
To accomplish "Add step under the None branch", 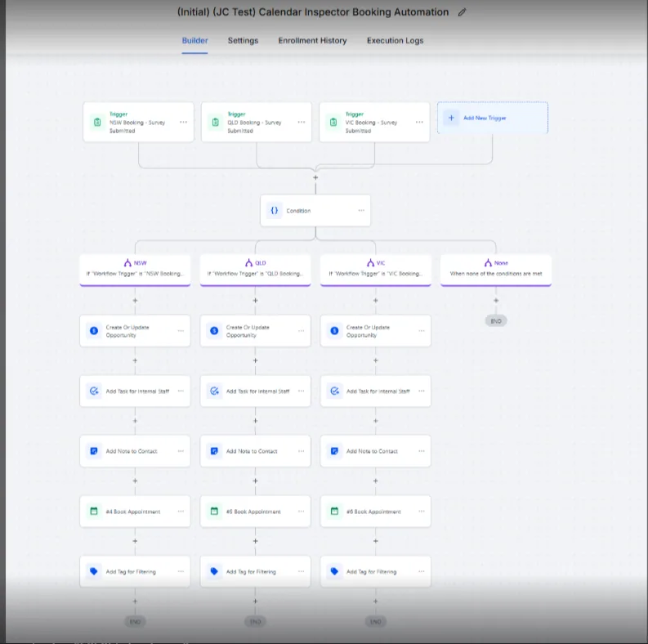I will click(x=496, y=301).
